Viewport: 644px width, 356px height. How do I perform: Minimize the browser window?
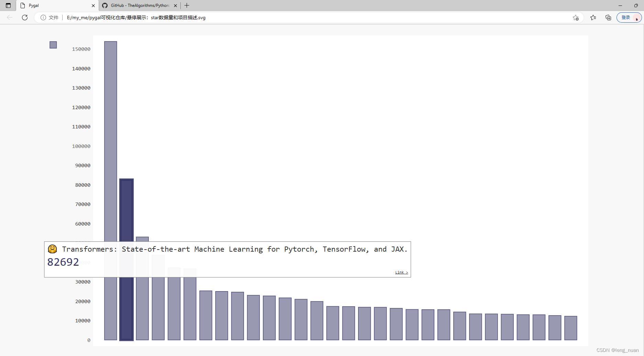[620, 5]
